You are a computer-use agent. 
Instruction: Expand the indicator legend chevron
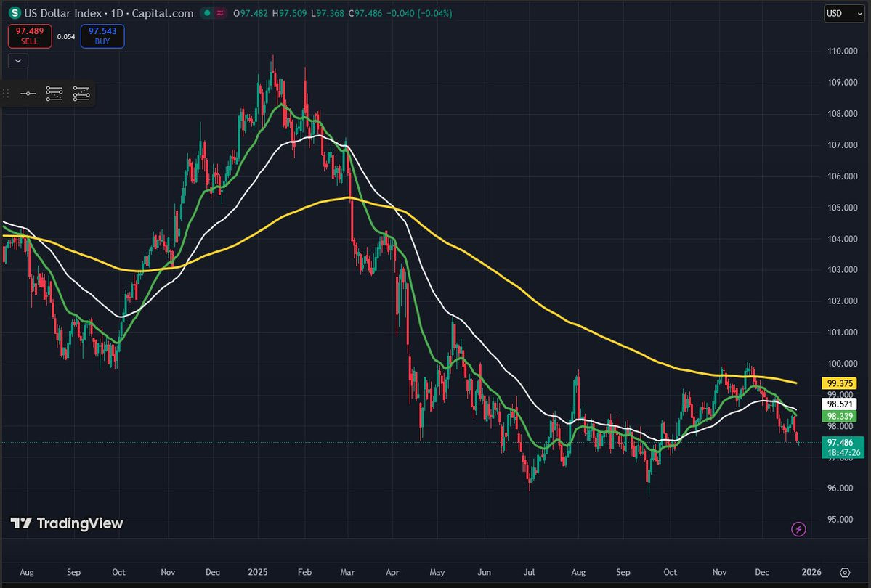17,60
